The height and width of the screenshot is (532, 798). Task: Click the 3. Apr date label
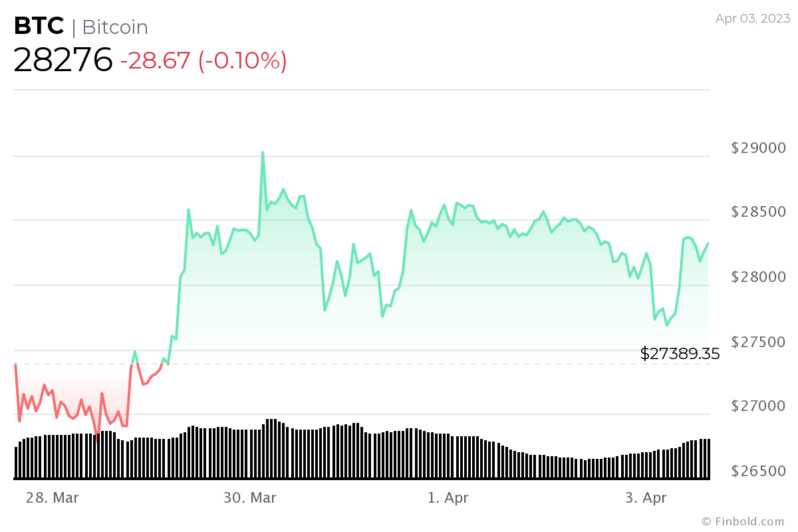(x=645, y=498)
